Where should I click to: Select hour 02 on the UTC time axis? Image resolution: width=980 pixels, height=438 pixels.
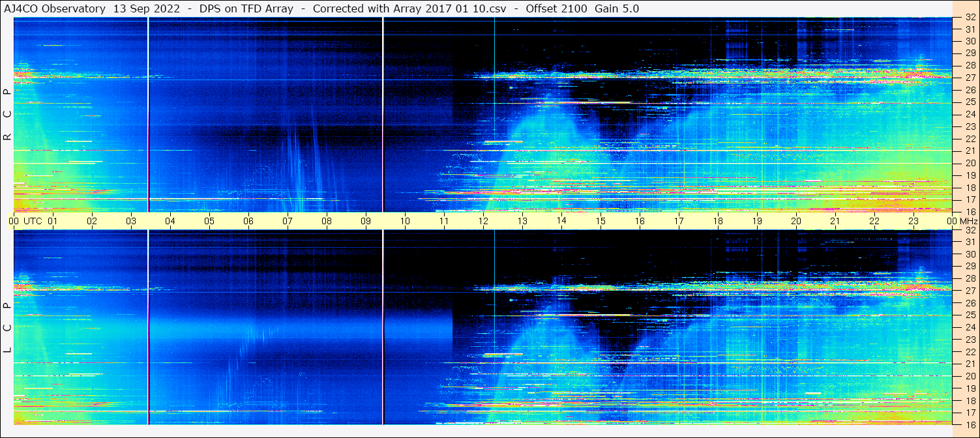point(92,221)
